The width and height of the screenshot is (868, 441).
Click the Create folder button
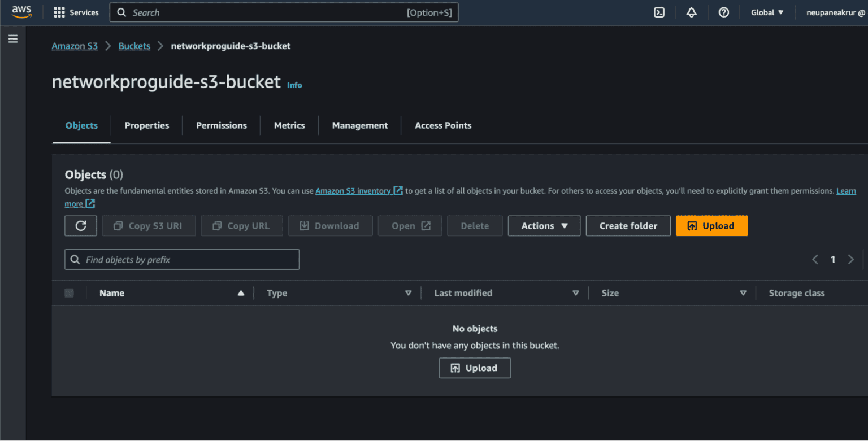[628, 226]
